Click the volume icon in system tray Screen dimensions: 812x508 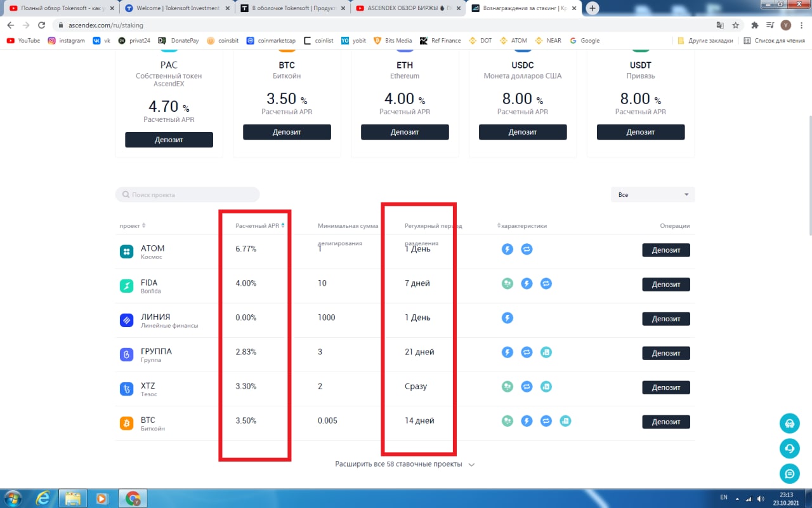761,498
